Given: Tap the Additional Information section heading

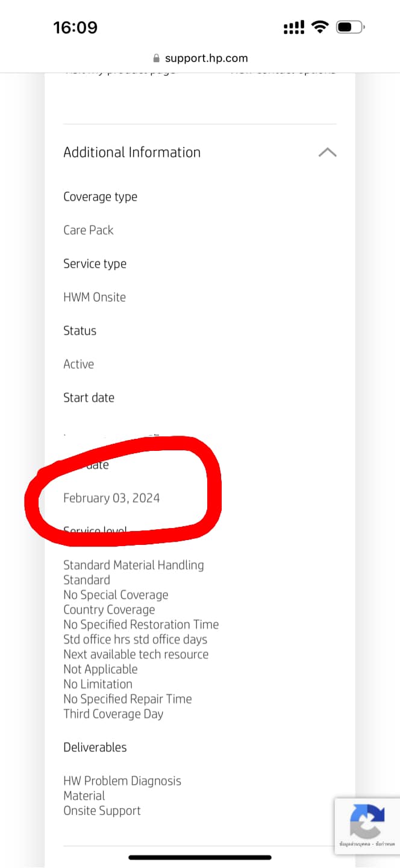Looking at the screenshot, I should tap(132, 153).
